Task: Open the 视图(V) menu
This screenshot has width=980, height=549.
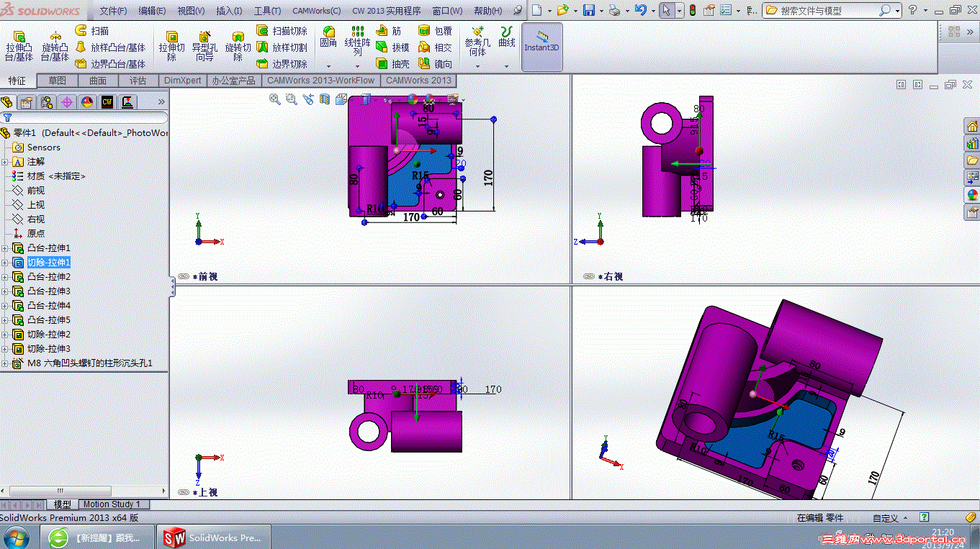Action: click(191, 11)
